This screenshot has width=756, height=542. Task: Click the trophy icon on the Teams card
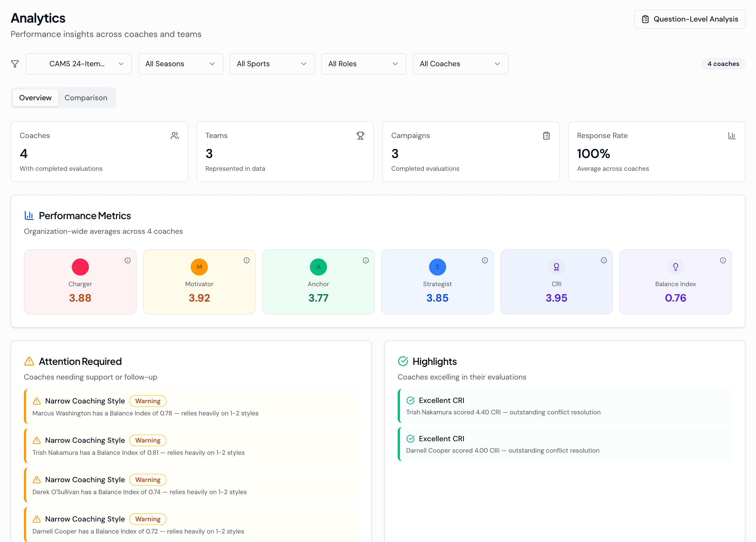point(360,136)
